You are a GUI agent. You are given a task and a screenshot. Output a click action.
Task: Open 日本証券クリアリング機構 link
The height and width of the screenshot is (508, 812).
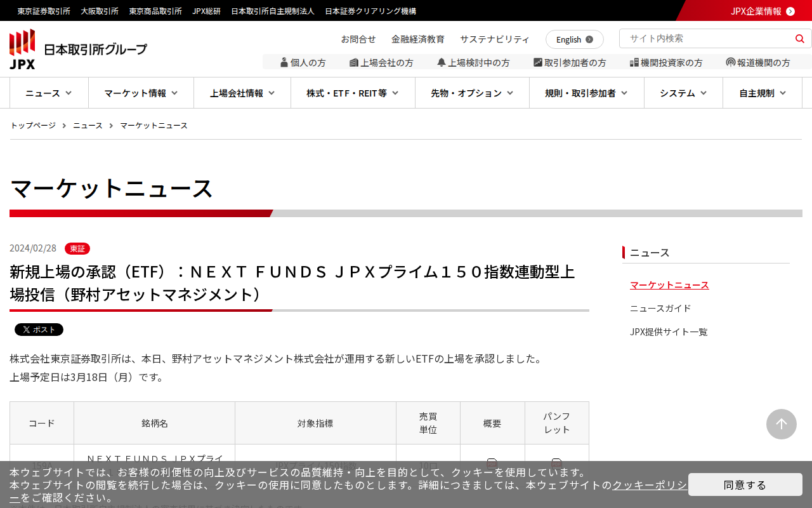coord(370,11)
